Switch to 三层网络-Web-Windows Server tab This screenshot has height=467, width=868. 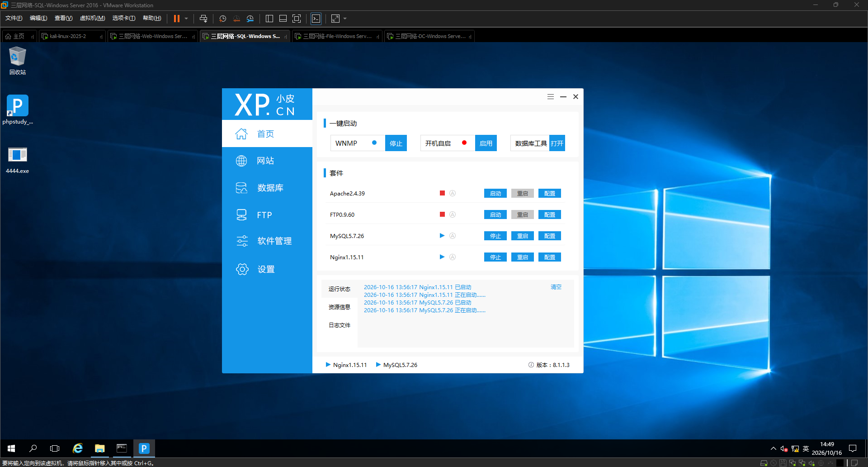[x=153, y=36]
